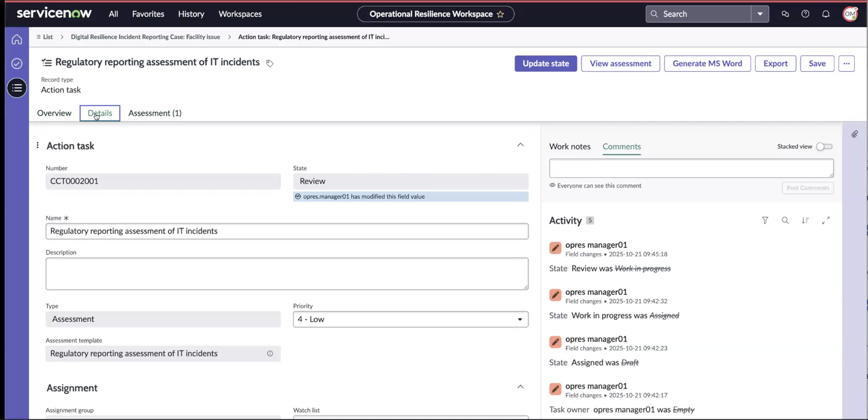
Task: Select the Details tab
Action: click(x=100, y=113)
